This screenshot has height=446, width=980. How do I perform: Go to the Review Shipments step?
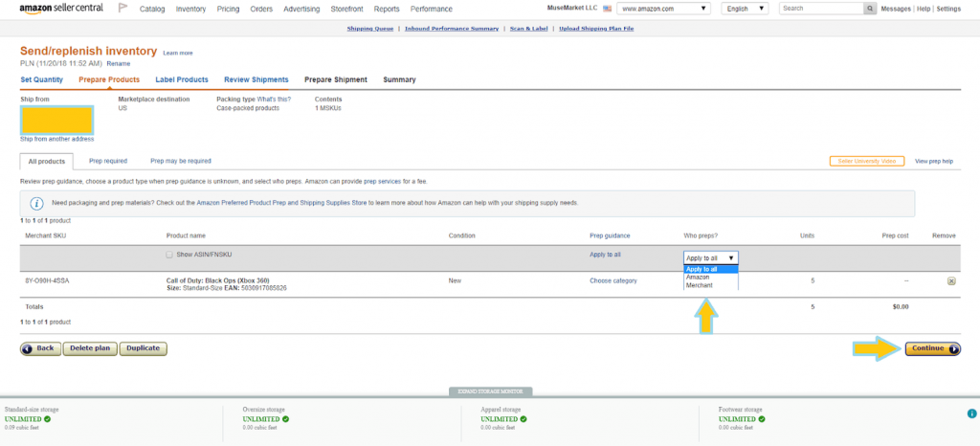pos(256,80)
